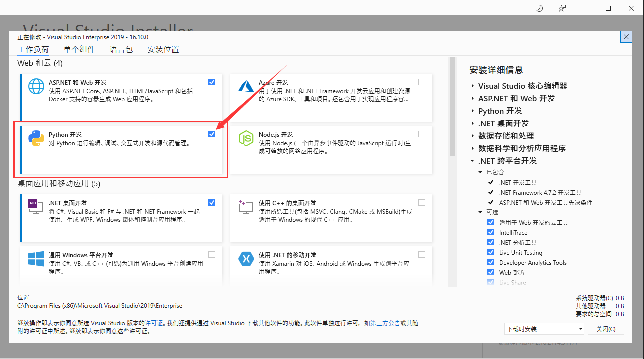
Task: Expand .NET 桌面开发 in installation details
Action: [473, 123]
